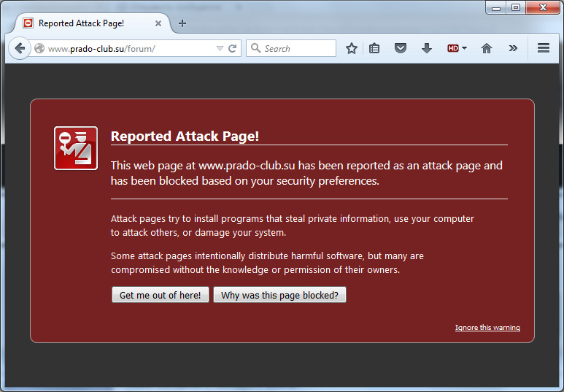Expand the toolbar overflow chevron
Image resolution: width=564 pixels, height=392 pixels.
point(513,49)
